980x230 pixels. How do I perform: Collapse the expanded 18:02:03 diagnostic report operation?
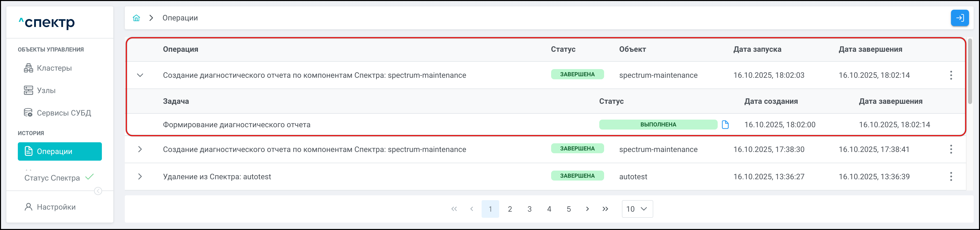click(140, 75)
